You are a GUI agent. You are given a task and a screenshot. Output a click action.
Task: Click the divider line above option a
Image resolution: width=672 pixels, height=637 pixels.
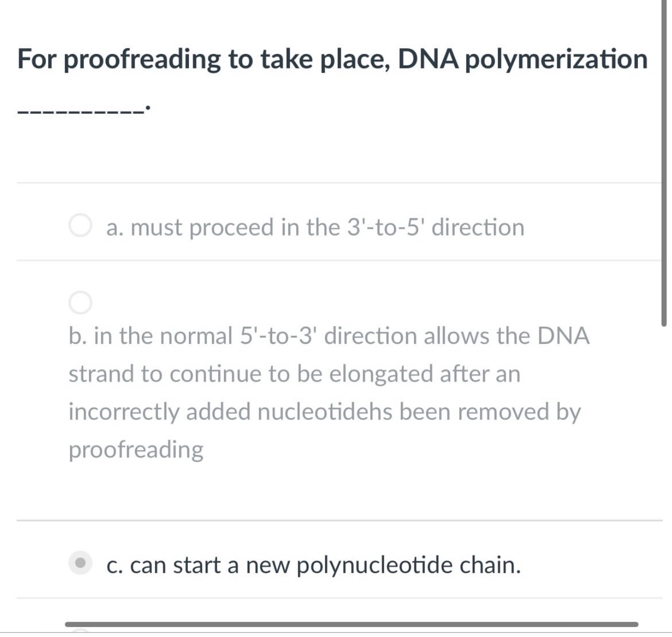coord(335,183)
